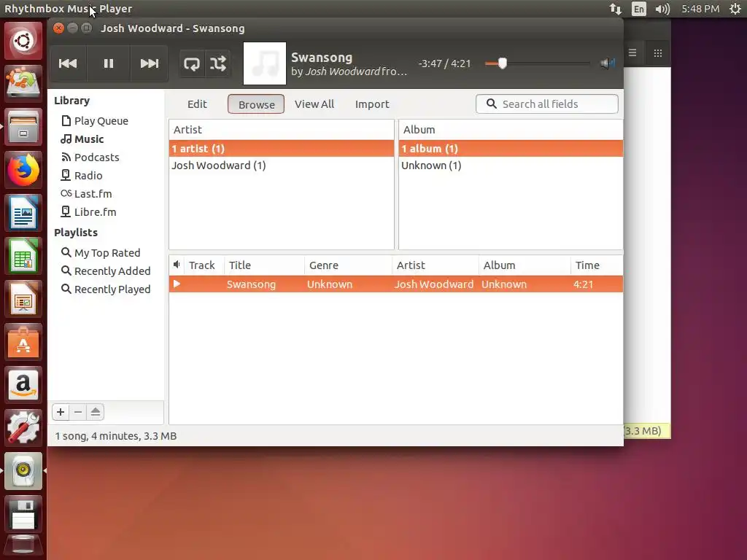This screenshot has width=747, height=560.
Task: Click Album list column header
Action: (511, 130)
